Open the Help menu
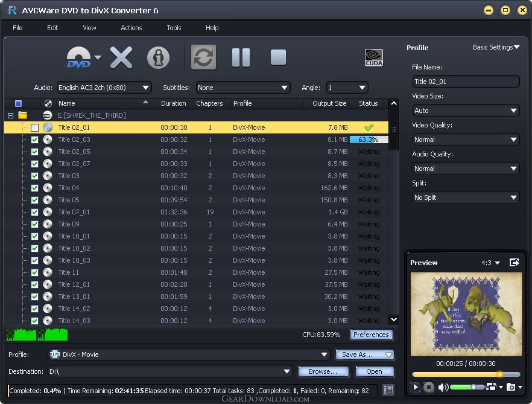The width and height of the screenshot is (532, 404). click(x=212, y=28)
